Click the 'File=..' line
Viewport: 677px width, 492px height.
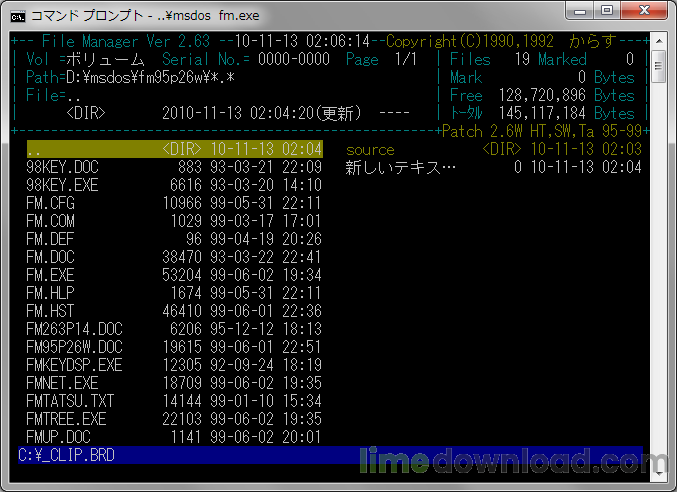pos(53,95)
